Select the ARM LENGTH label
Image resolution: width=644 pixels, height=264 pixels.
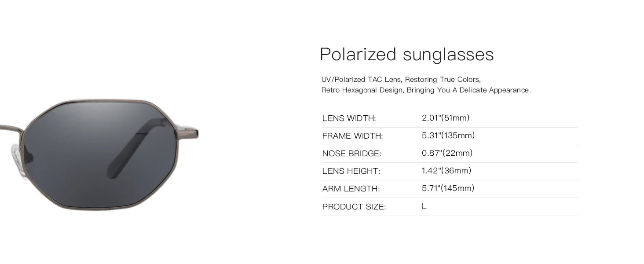point(351,189)
